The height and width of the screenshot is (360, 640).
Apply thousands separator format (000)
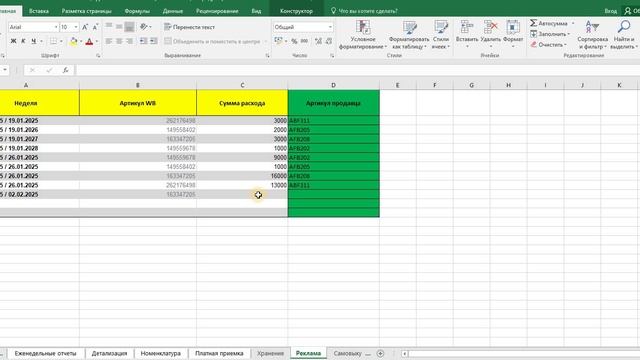pos(304,41)
